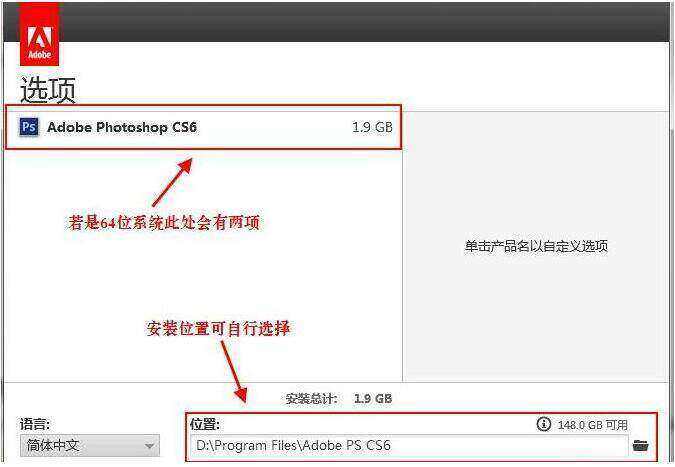Focus the D:\Program Files\Adobe PS CS6 path field
Screen dimensions: 675x467
(409, 445)
